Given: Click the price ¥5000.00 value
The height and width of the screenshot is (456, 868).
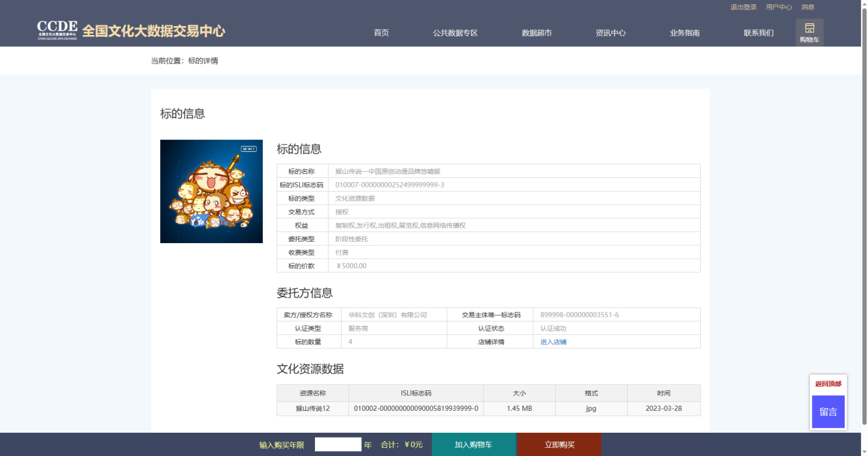Looking at the screenshot, I should point(351,266).
